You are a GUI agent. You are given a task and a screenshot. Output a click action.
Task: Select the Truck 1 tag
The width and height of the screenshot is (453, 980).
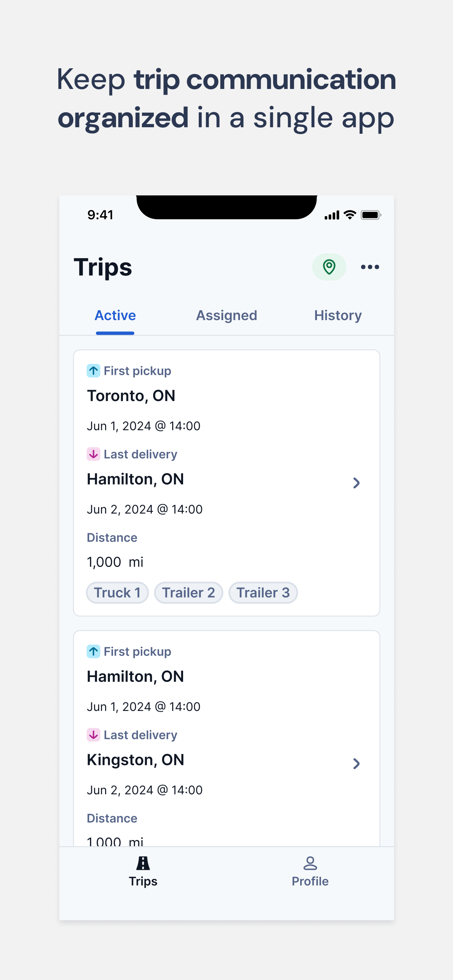117,593
